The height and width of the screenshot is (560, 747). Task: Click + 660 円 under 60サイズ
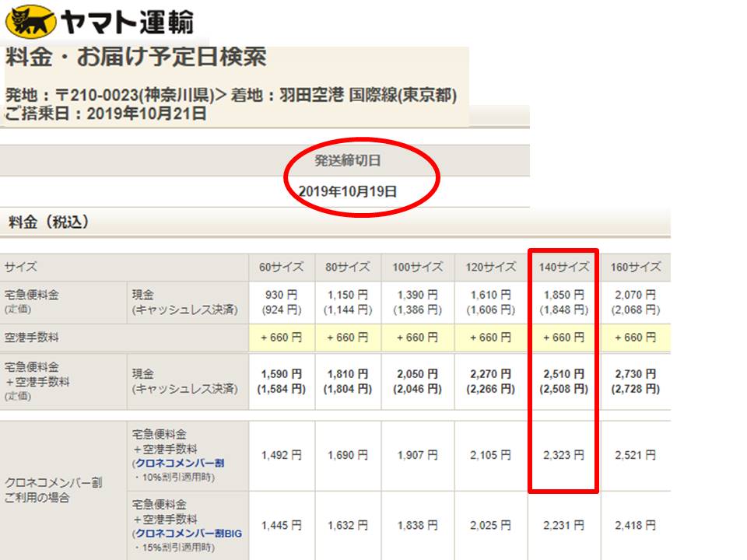tap(282, 338)
